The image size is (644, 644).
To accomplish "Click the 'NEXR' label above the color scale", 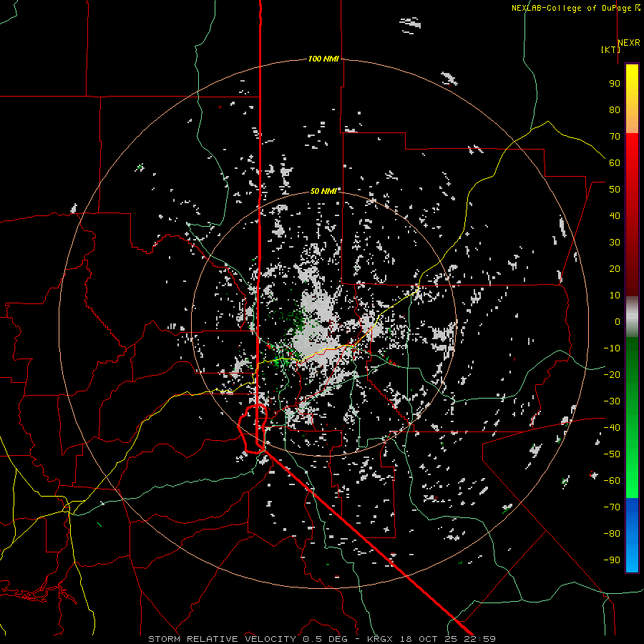I will pyautogui.click(x=629, y=43).
